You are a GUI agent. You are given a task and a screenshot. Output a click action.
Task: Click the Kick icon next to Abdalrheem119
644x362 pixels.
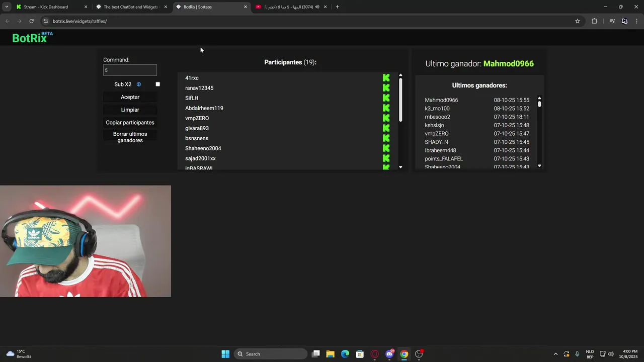tap(386, 108)
